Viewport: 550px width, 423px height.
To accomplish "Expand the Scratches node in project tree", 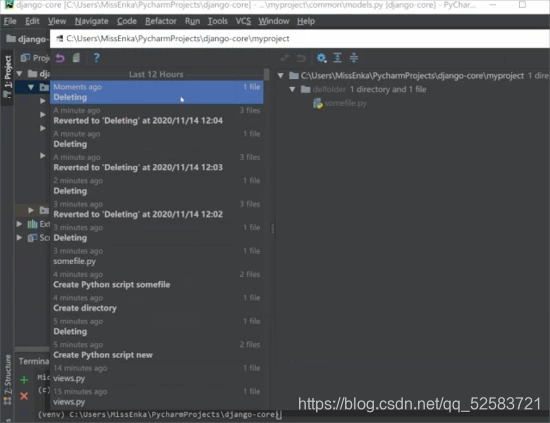I will tap(19, 238).
